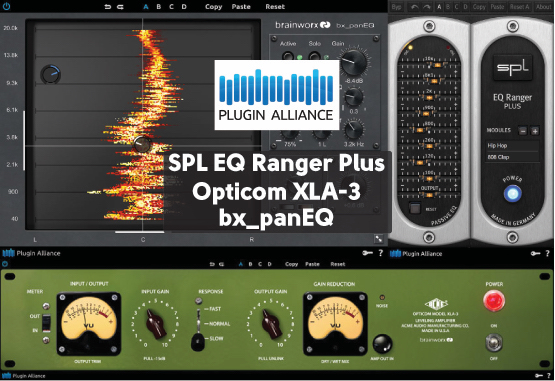Screen dimensions: 555x381
Task: Select preset slot B in bx_panEQ
Action: pos(159,7)
